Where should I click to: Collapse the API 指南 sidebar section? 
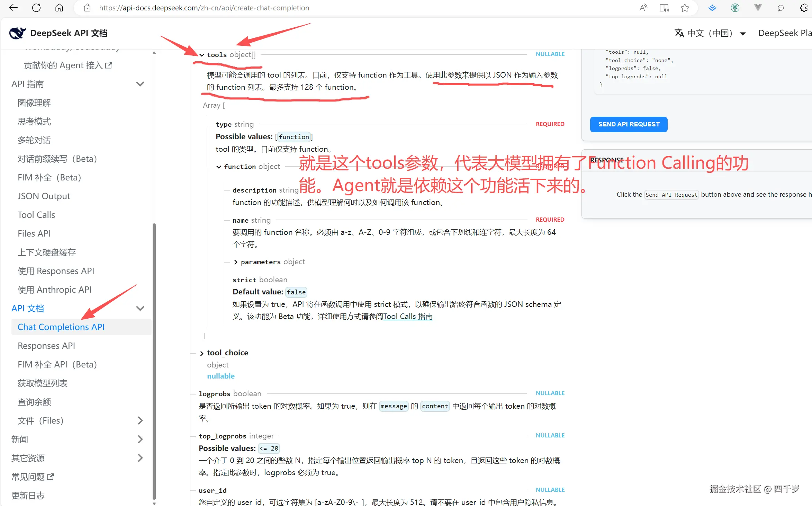click(x=140, y=84)
